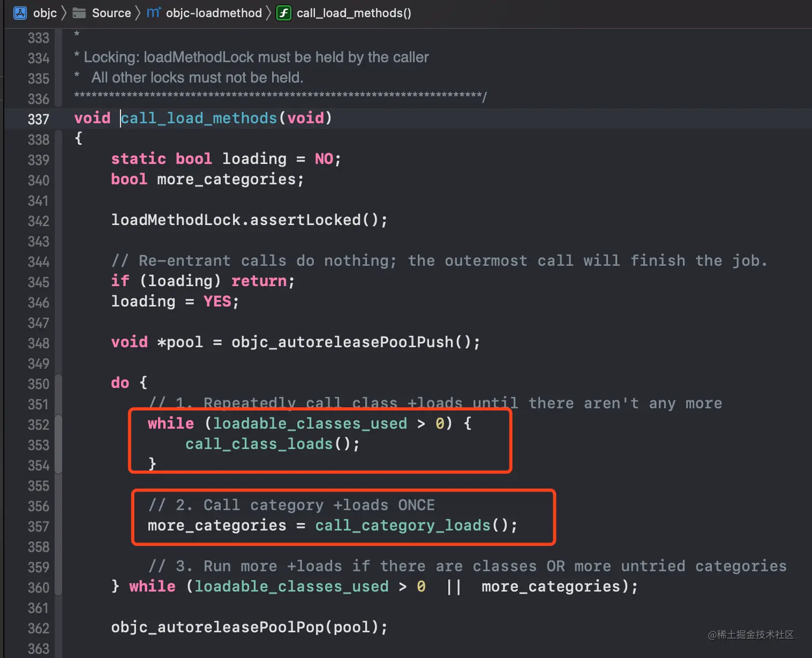Click 'Call category +loads ONCE' comment

pyautogui.click(x=292, y=505)
